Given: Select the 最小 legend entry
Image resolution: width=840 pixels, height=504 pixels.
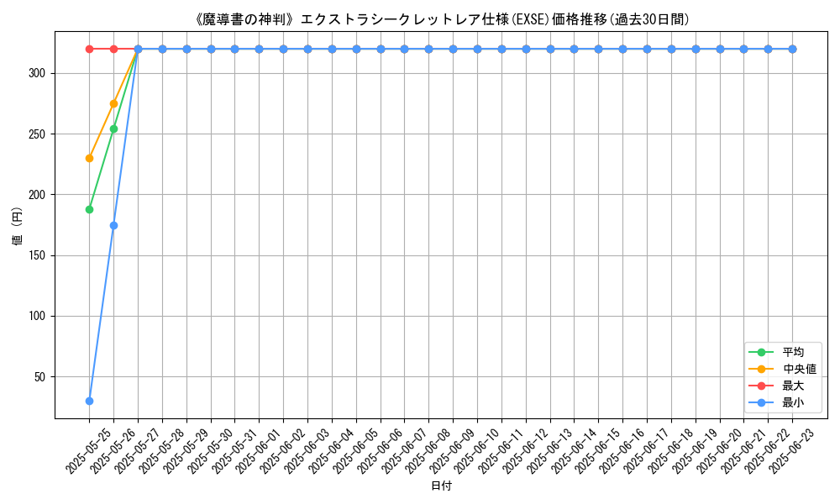Looking at the screenshot, I should (x=782, y=402).
